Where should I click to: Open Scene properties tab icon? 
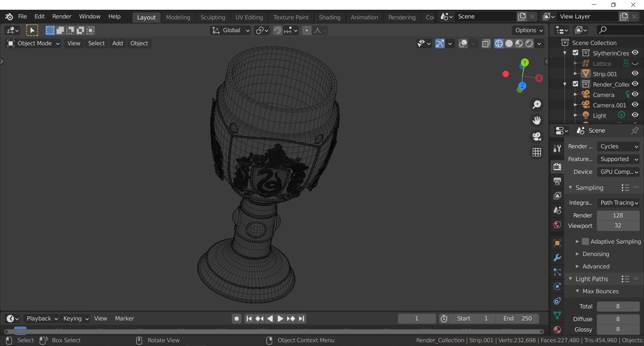coord(557,210)
